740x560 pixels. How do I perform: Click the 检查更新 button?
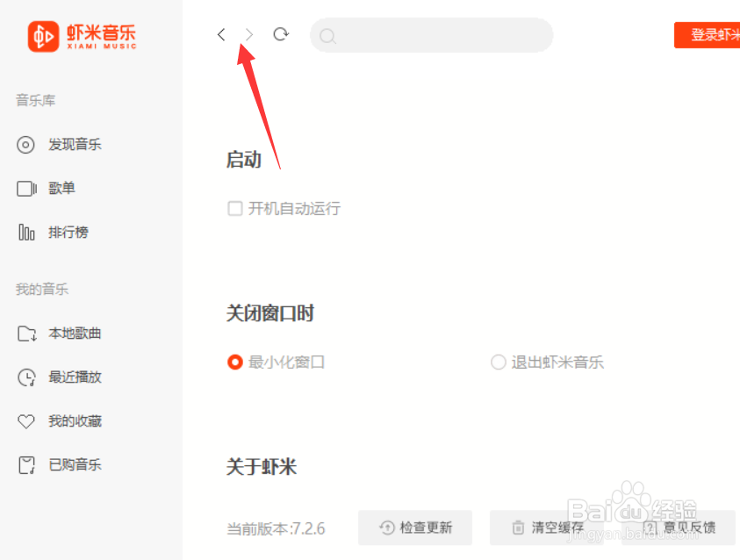[x=415, y=528]
